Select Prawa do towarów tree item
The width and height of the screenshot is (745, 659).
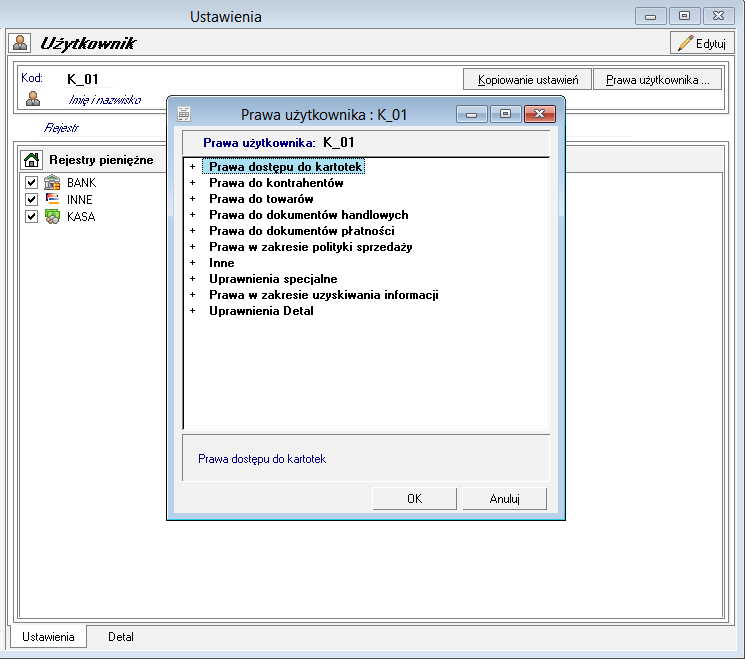click(261, 199)
